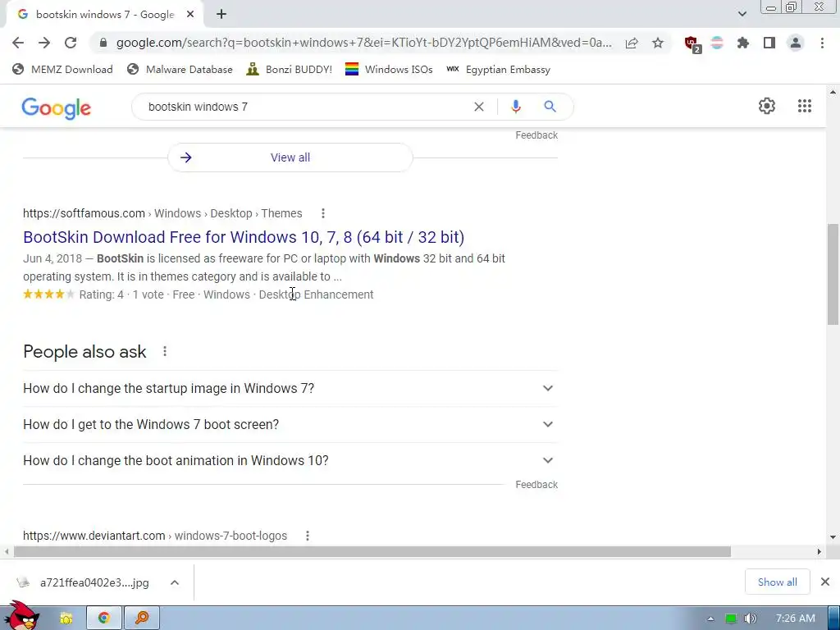Click the scroll down arrow

point(833,536)
